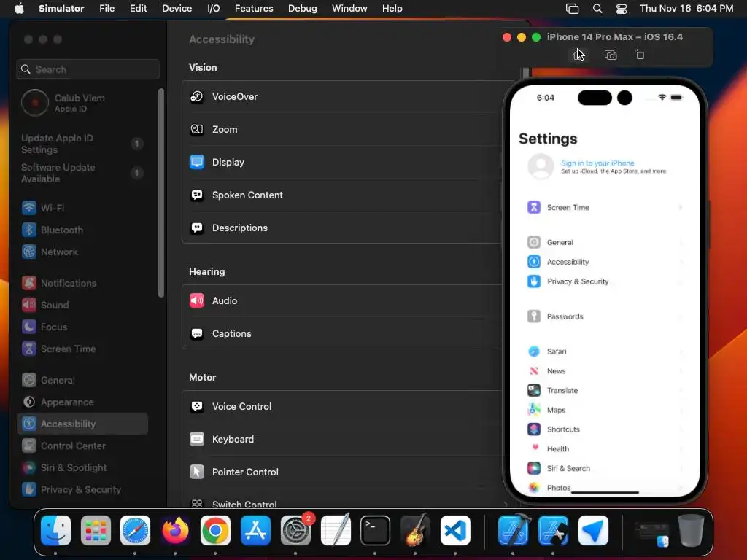Select Focus in the sidebar
Viewport: 747px width, 560px height.
click(82, 327)
